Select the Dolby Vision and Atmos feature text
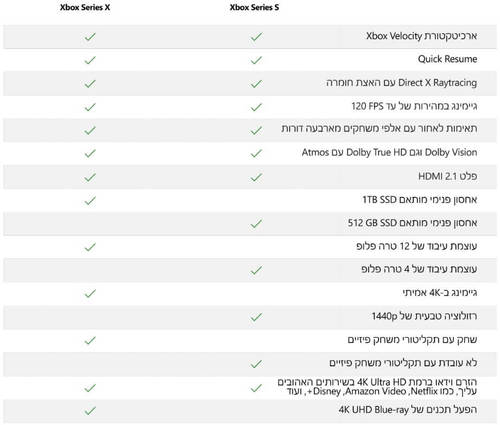 389,152
